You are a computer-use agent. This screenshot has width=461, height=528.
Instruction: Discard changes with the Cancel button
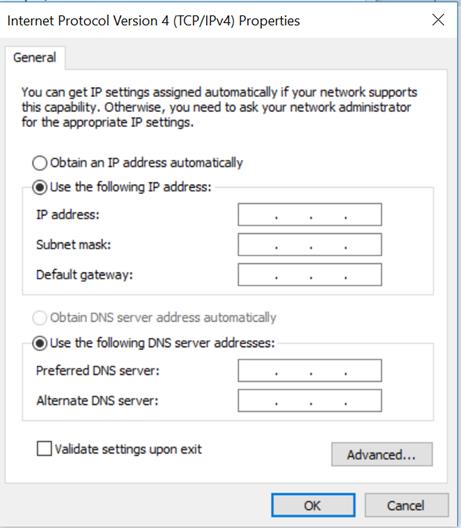click(406, 505)
